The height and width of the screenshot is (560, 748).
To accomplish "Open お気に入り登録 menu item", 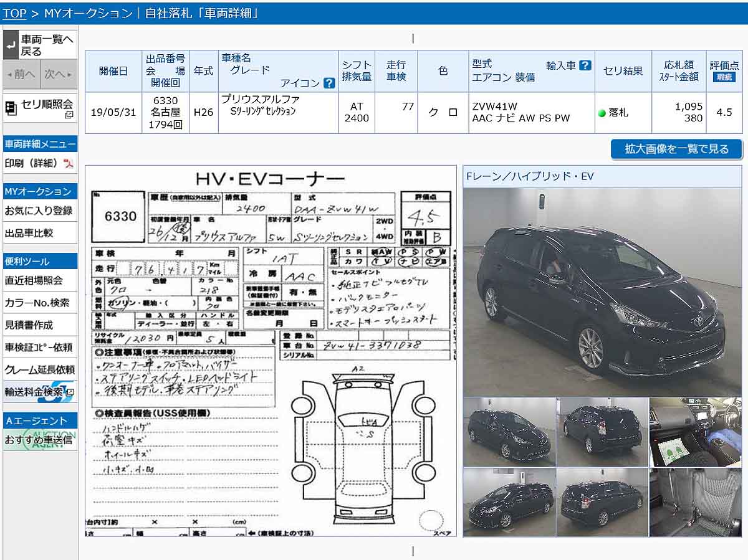I will pyautogui.click(x=40, y=211).
